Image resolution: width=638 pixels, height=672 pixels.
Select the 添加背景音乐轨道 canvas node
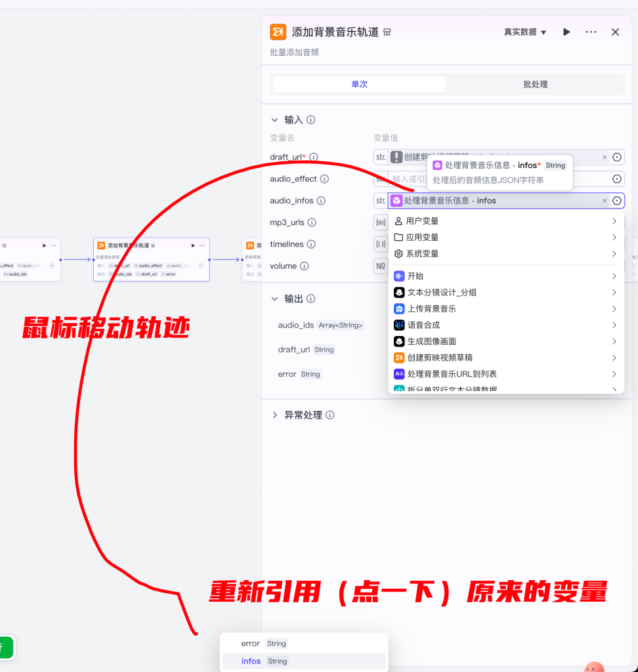pos(152,259)
